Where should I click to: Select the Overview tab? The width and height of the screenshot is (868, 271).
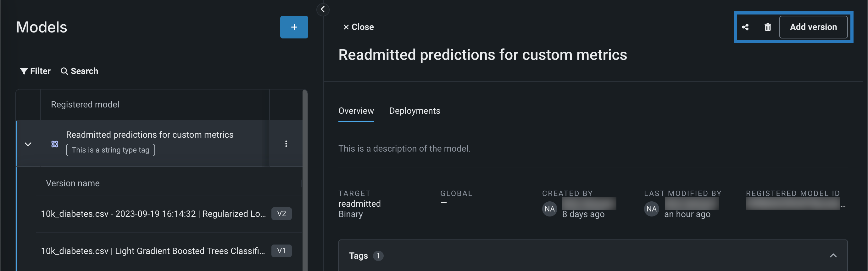(356, 111)
